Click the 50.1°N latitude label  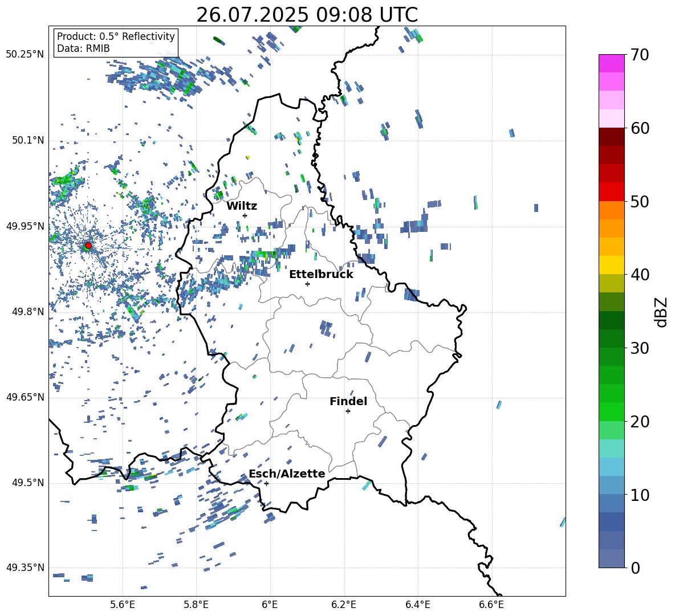click(28, 140)
